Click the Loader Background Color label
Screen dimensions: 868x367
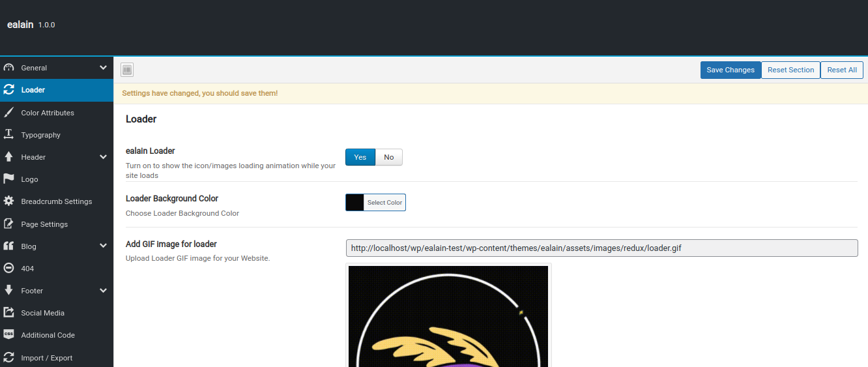[172, 198]
